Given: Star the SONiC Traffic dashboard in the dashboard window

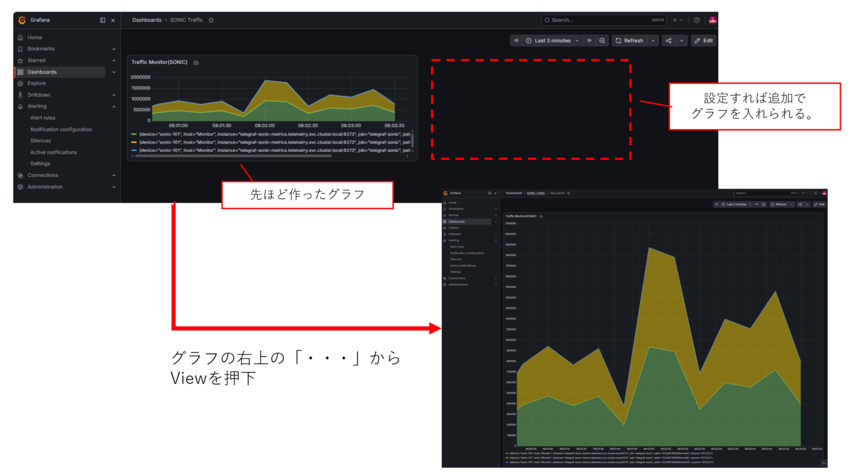Looking at the screenshot, I should coord(211,20).
